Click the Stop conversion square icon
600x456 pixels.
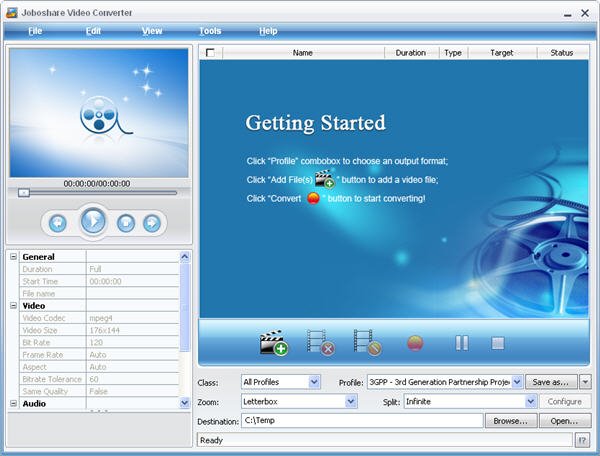(x=497, y=343)
